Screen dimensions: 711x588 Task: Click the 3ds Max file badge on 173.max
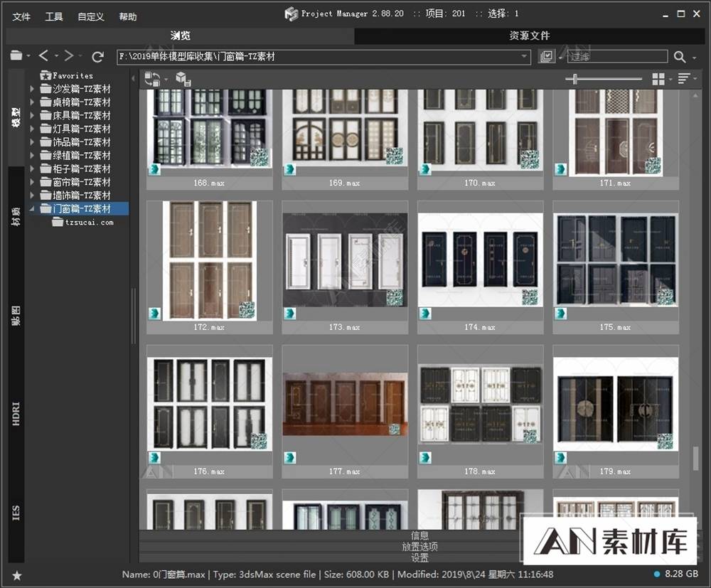pos(290,314)
